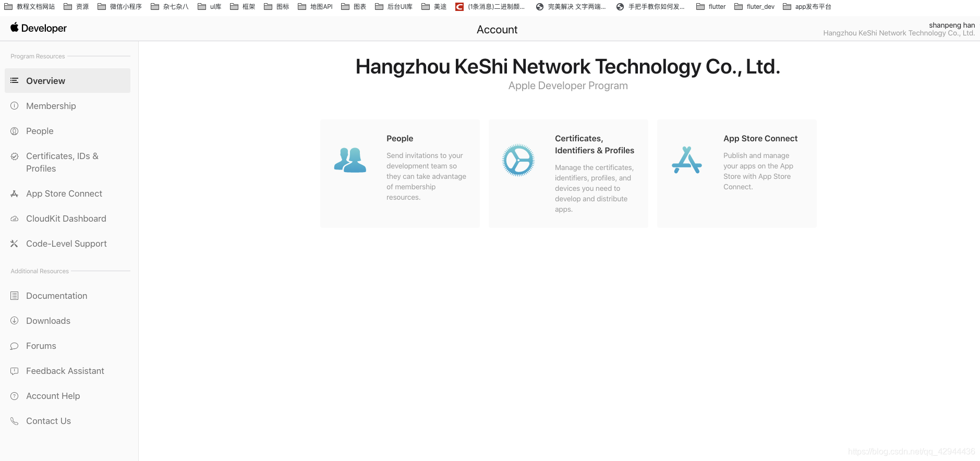Click the People sidebar icon

pyautogui.click(x=15, y=131)
